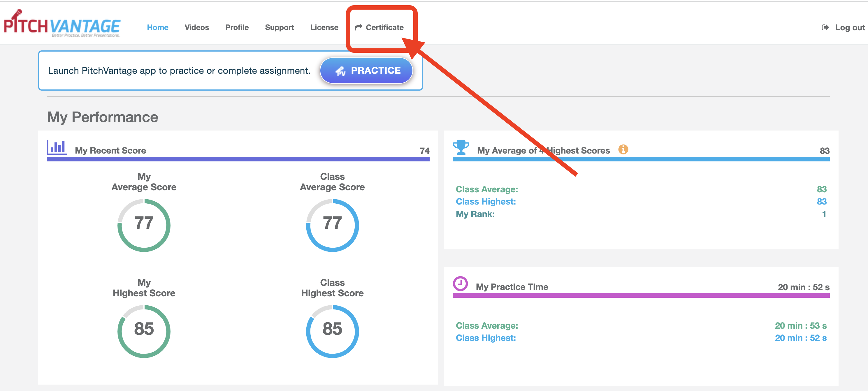Click the bar chart icon beside My Recent Score
The height and width of the screenshot is (391, 868).
click(57, 147)
